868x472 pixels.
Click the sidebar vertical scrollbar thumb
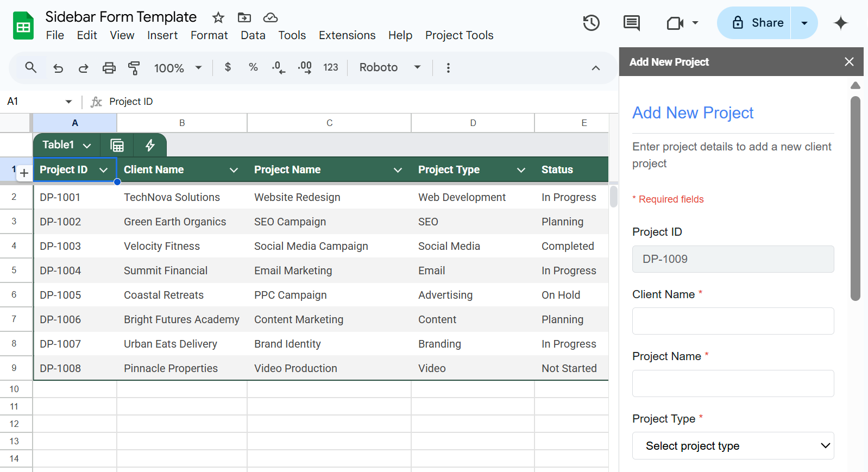click(x=856, y=198)
